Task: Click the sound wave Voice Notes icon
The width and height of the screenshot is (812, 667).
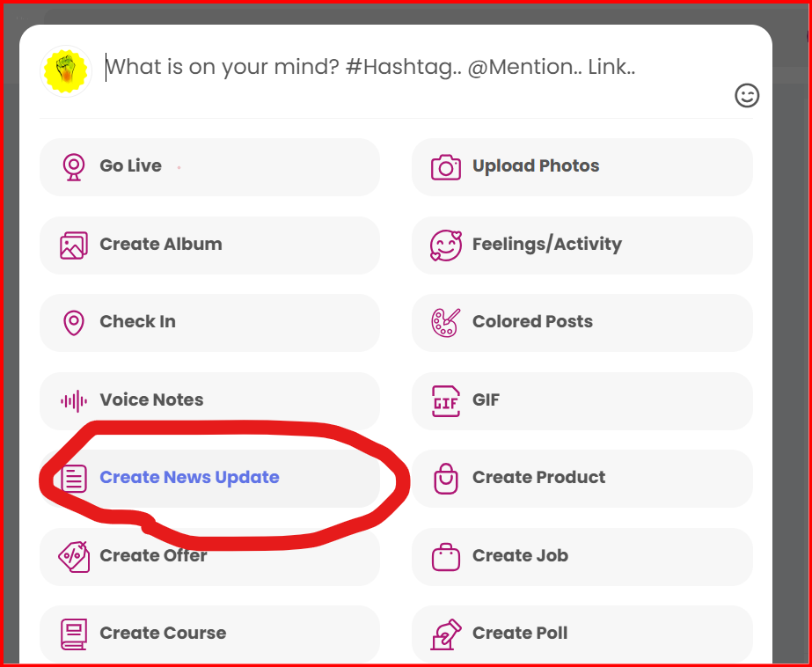Action: pos(74,401)
